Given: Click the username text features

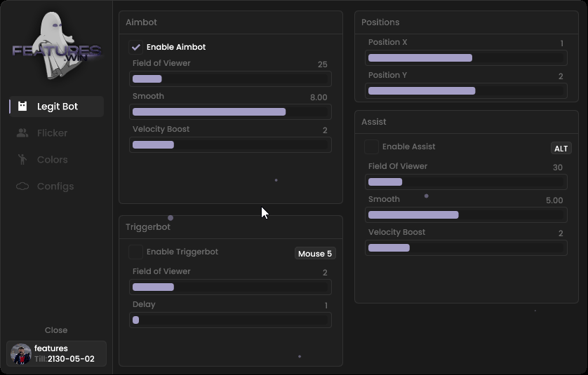Looking at the screenshot, I should click(x=51, y=348).
